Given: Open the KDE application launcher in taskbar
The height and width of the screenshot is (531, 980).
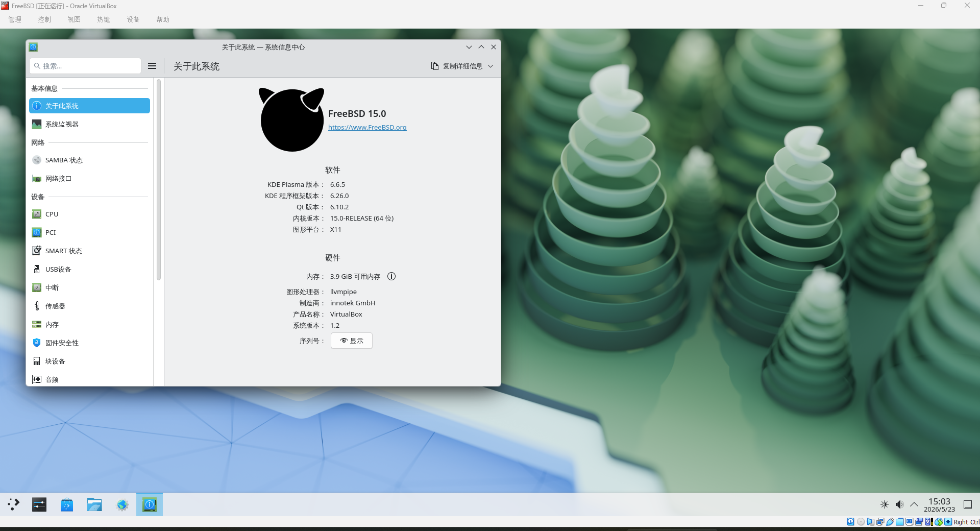Looking at the screenshot, I should click(x=14, y=504).
